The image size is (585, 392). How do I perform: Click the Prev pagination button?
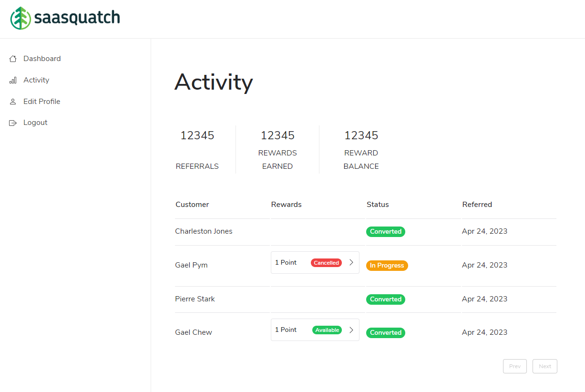pyautogui.click(x=514, y=366)
